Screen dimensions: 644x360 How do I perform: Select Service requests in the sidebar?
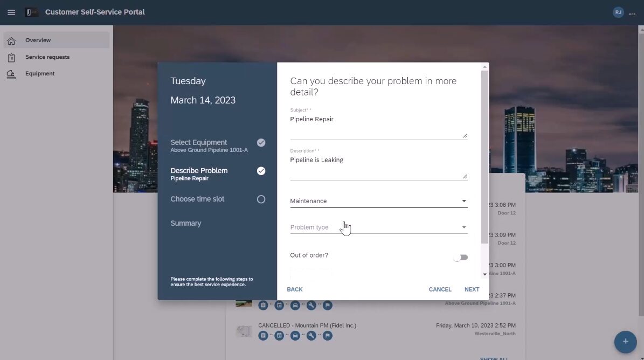(x=47, y=57)
